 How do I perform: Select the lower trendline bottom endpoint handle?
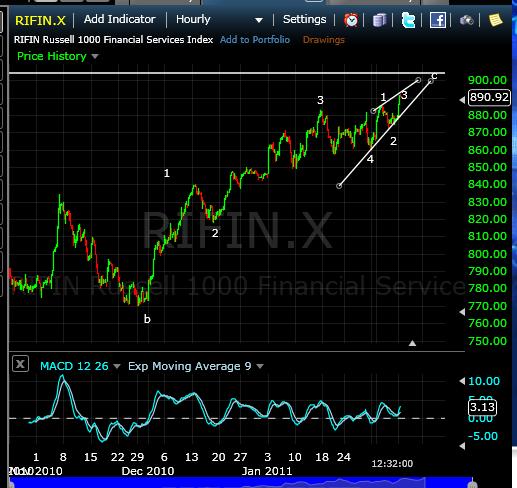(x=339, y=186)
